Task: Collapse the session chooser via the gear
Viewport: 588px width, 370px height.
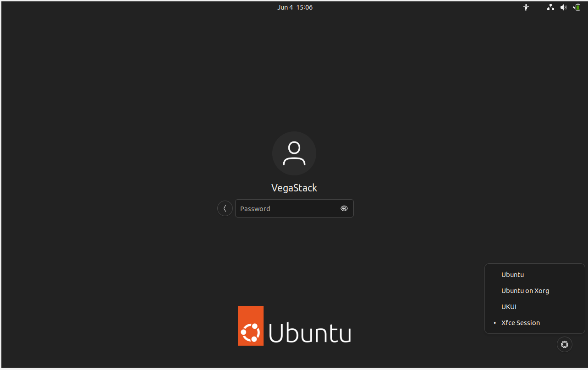Action: (564, 344)
